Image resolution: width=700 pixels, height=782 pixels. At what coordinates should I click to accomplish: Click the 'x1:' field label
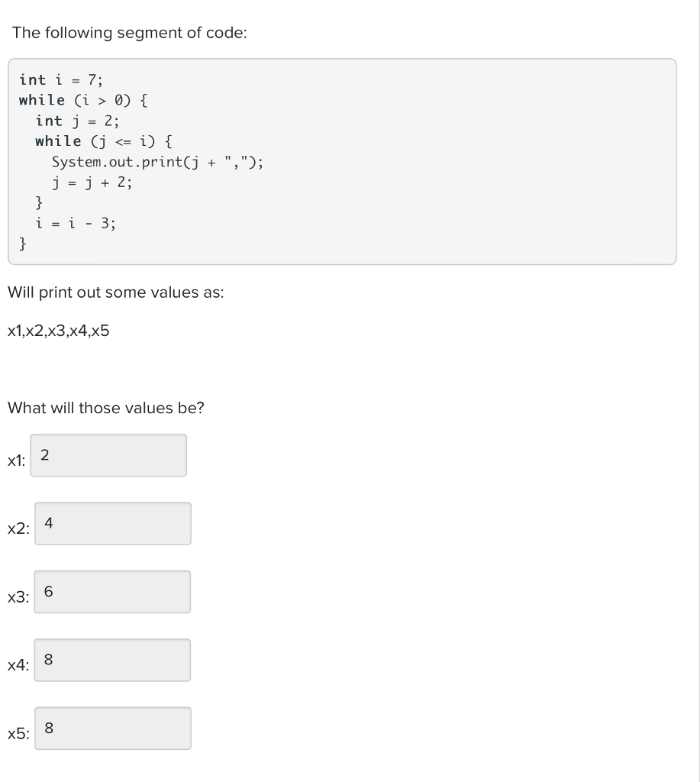pyautogui.click(x=15, y=461)
